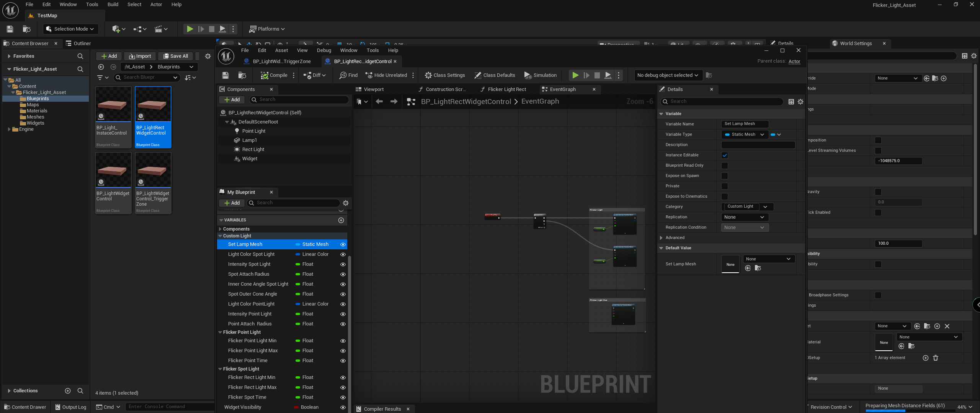Click the blueprint Save icon
980x413 pixels.
tap(225, 75)
